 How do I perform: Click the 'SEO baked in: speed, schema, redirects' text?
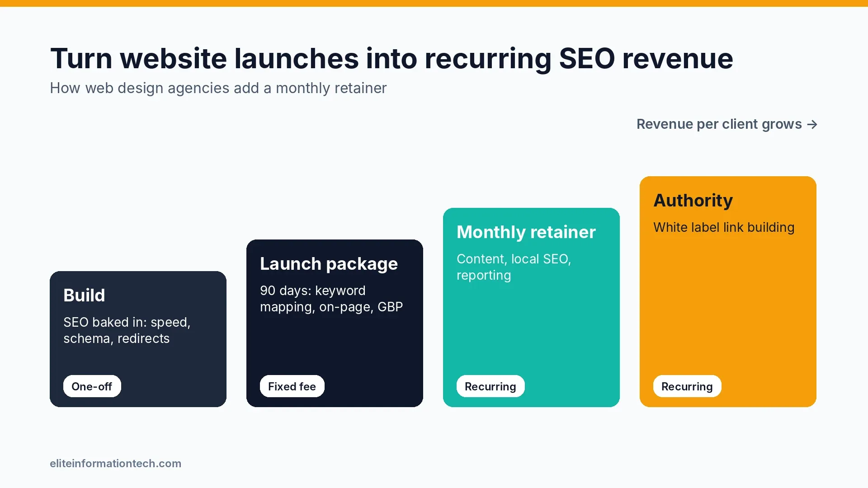pyautogui.click(x=127, y=330)
